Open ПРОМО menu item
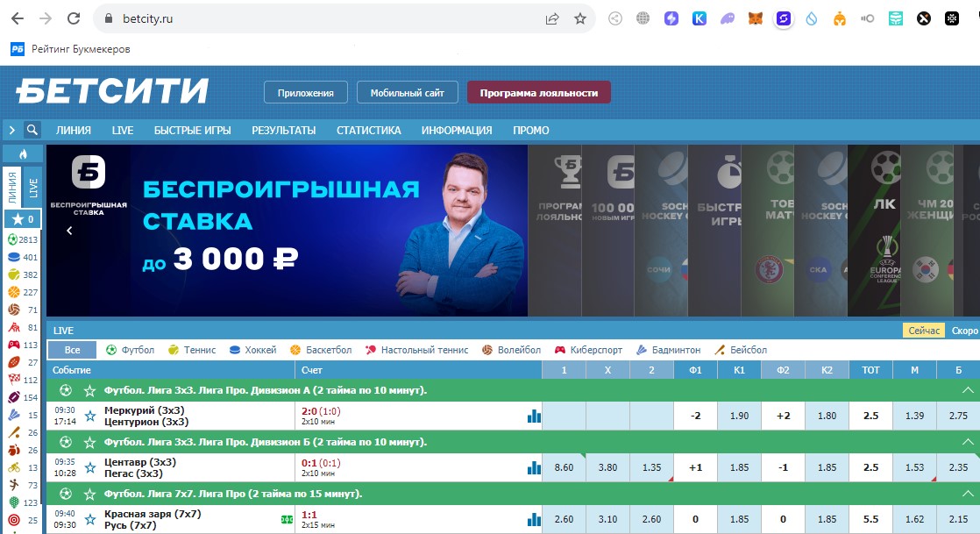The image size is (980, 534). (x=531, y=130)
